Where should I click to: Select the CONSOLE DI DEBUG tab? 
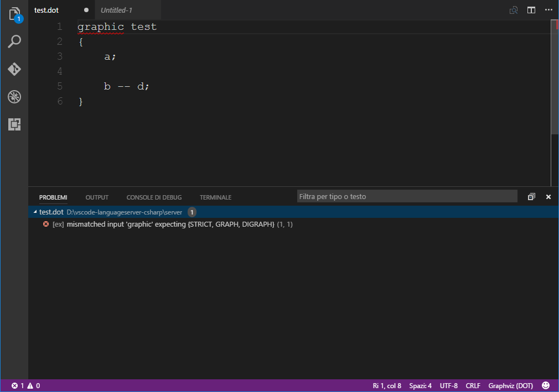tap(154, 197)
